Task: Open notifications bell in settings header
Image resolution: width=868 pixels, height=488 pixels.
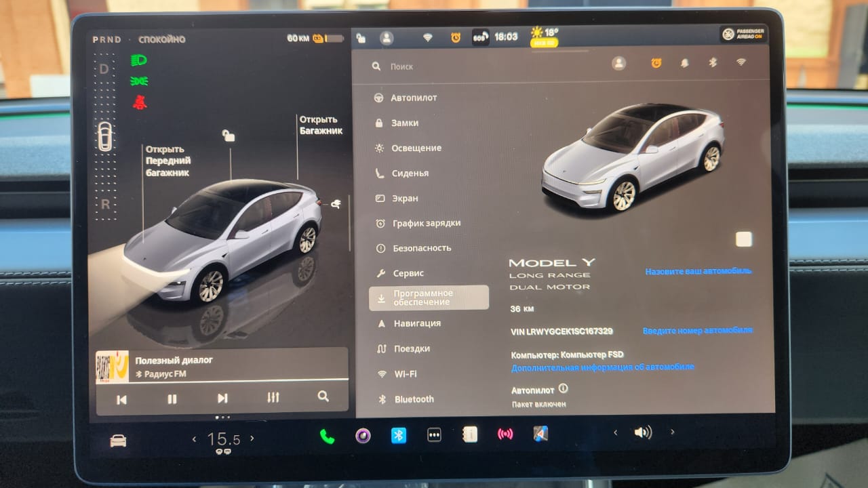Action: (x=685, y=63)
